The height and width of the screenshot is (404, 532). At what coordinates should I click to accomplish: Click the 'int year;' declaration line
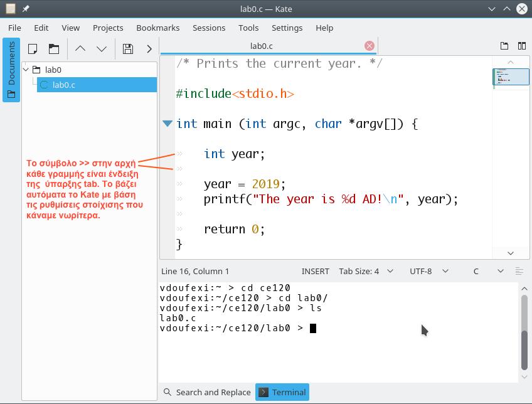tap(234, 154)
